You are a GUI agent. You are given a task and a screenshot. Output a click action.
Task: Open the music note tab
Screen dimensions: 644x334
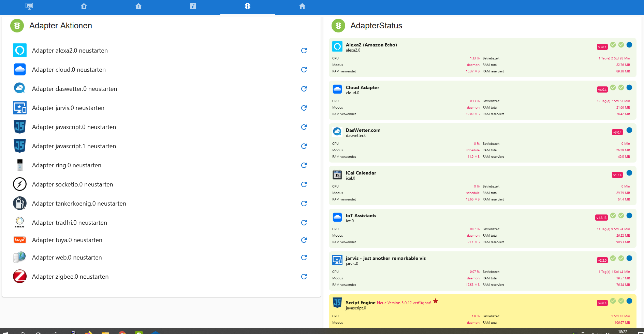click(193, 6)
